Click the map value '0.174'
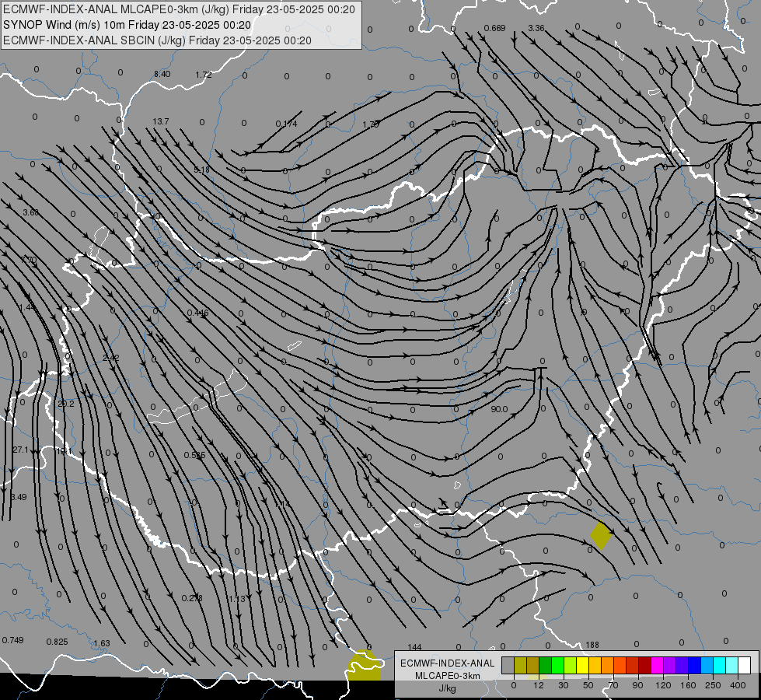Viewport: 761px width, 700px height. [286, 124]
